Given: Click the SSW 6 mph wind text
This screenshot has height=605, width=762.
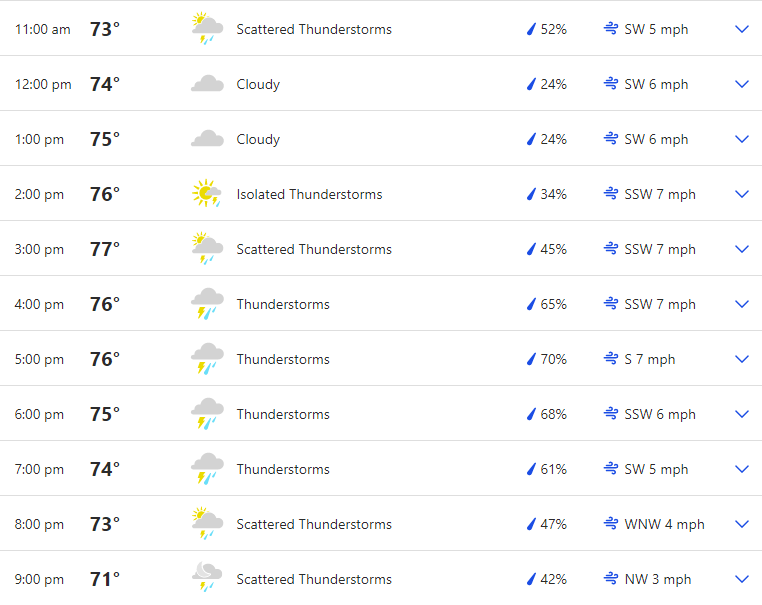Looking at the screenshot, I should [660, 414].
